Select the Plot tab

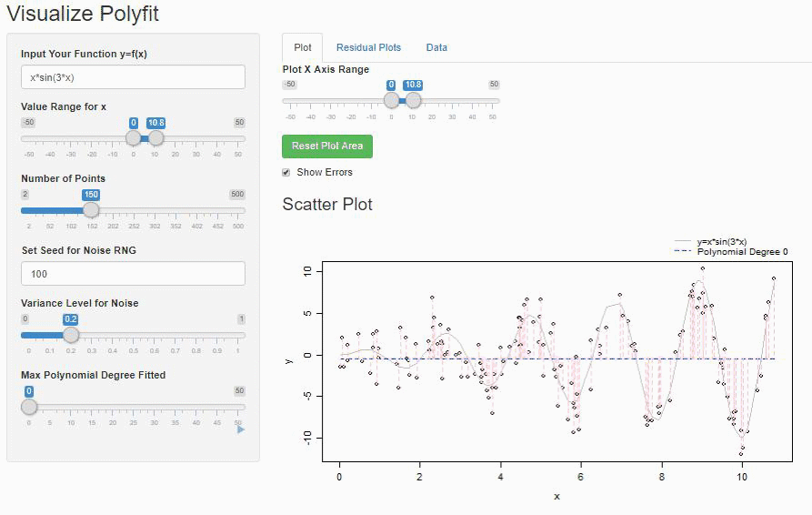(303, 47)
